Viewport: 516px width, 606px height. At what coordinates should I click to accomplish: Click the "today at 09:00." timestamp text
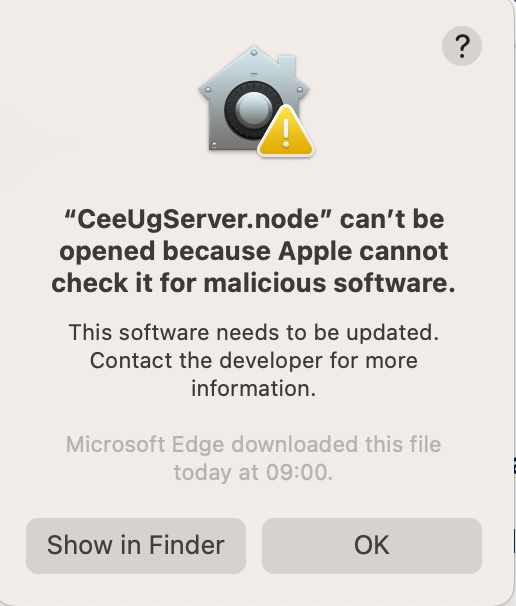(254, 472)
